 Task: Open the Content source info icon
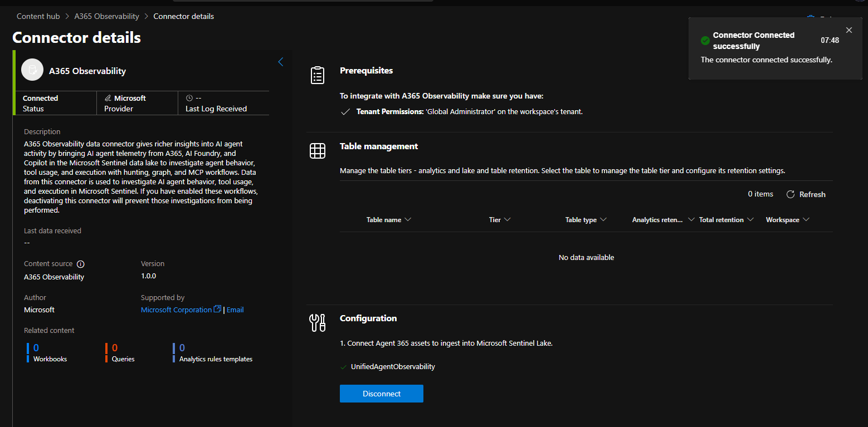[80, 264]
